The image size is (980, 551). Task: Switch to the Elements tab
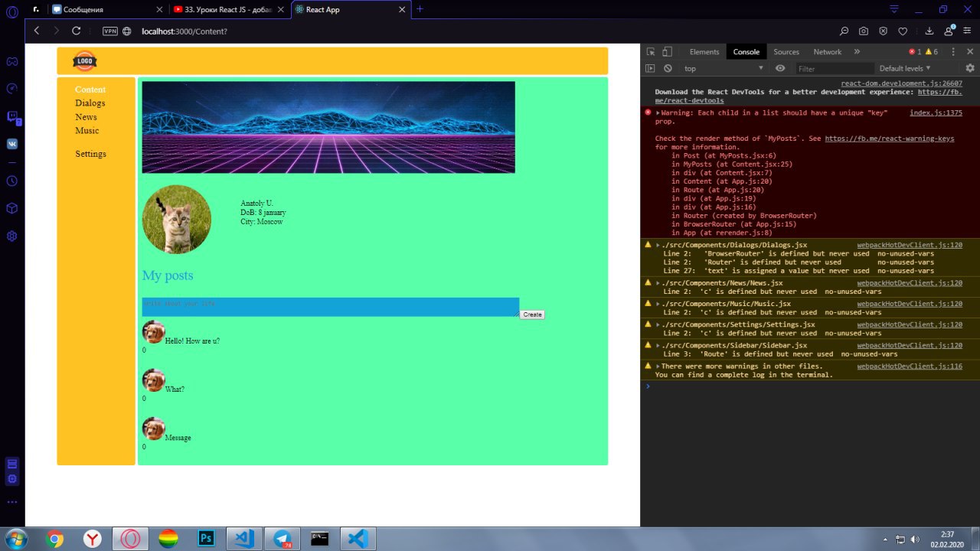(704, 52)
